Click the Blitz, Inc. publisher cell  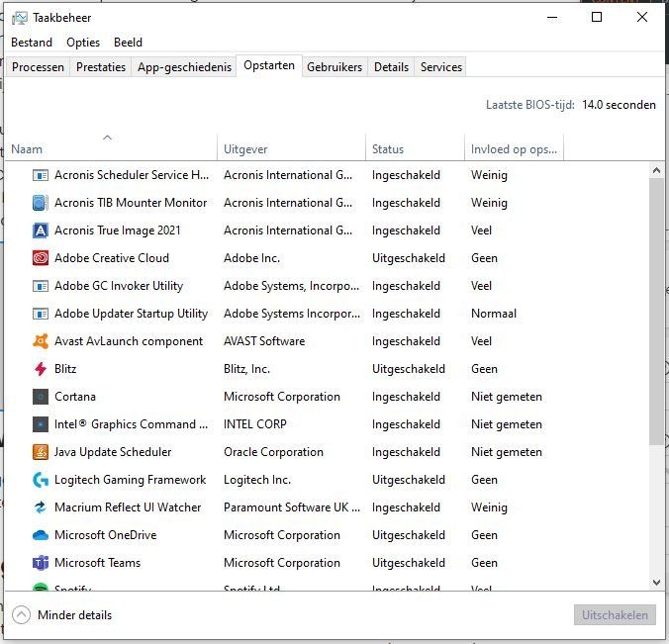[x=246, y=369]
